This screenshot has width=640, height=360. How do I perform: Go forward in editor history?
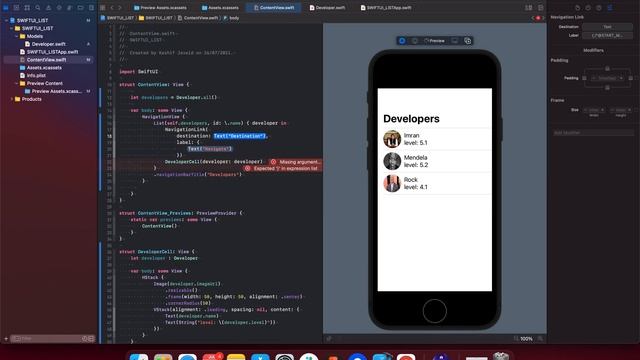point(120,7)
